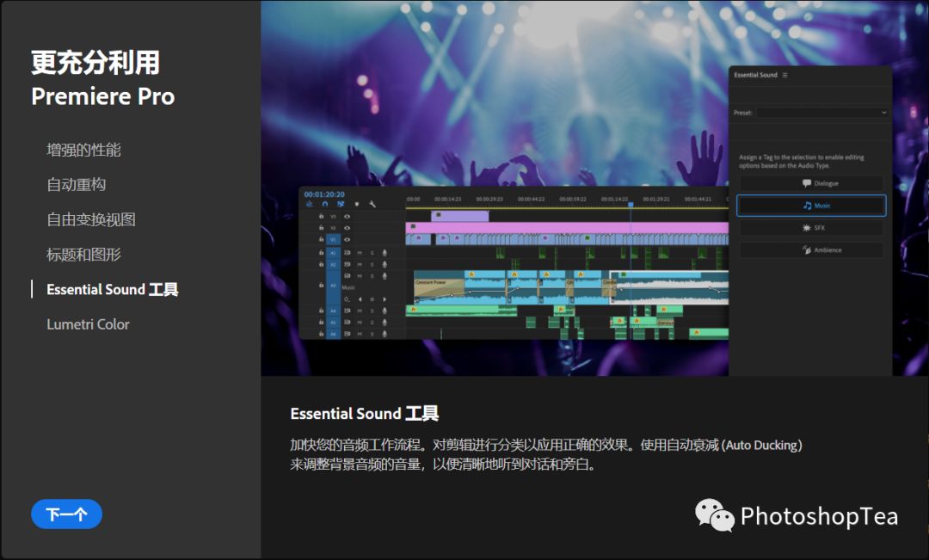Tag the clip as Dialogue
The image size is (929, 560).
click(x=811, y=183)
